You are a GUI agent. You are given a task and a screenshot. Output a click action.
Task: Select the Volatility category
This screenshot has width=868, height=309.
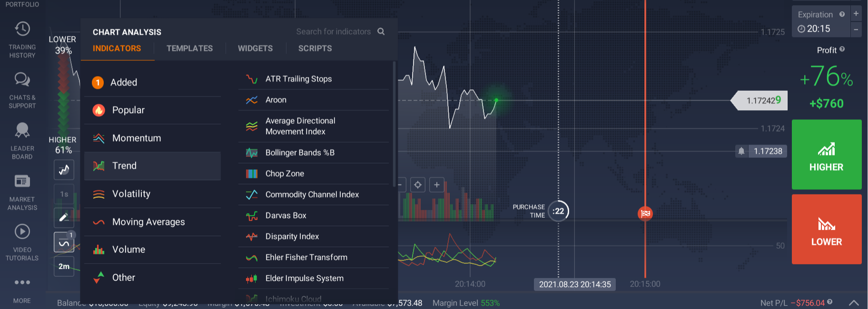[x=152, y=194]
